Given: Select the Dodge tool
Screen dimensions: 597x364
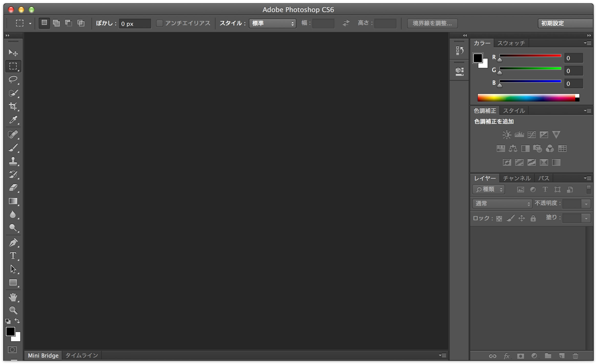Looking at the screenshot, I should point(13,228).
